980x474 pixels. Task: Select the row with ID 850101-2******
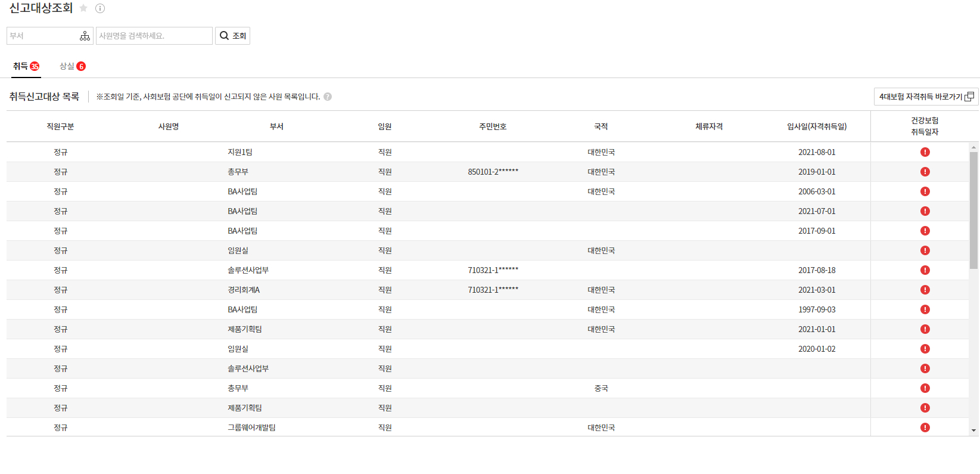pyautogui.click(x=493, y=172)
